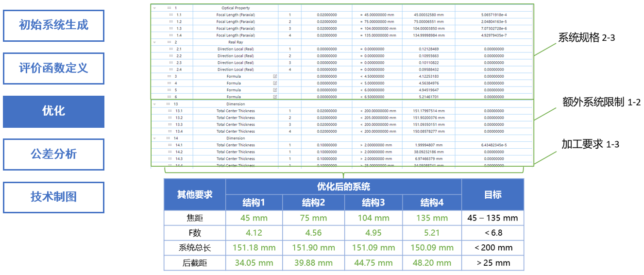Click the drag handle of row 1.1
Screen dimensions: 644x275
click(171, 15)
